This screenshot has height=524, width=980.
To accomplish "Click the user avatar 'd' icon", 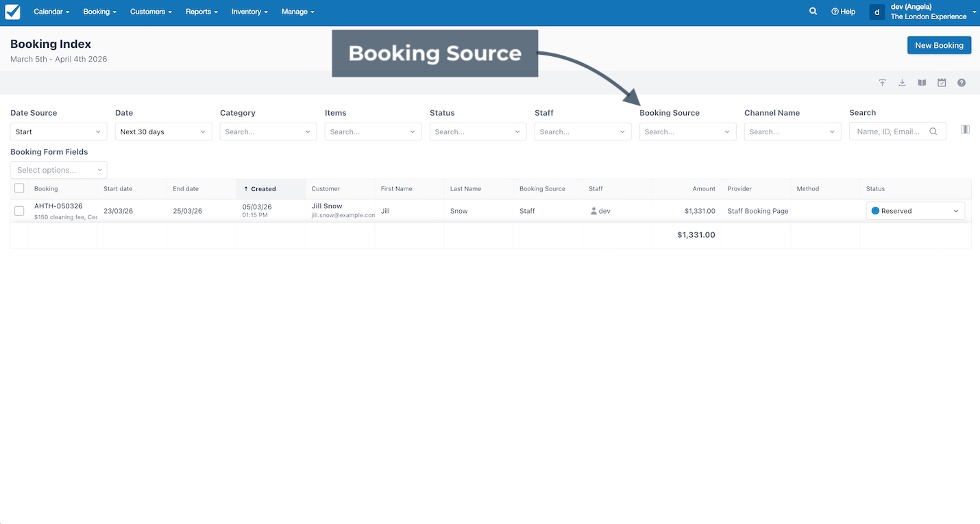I will (x=877, y=12).
